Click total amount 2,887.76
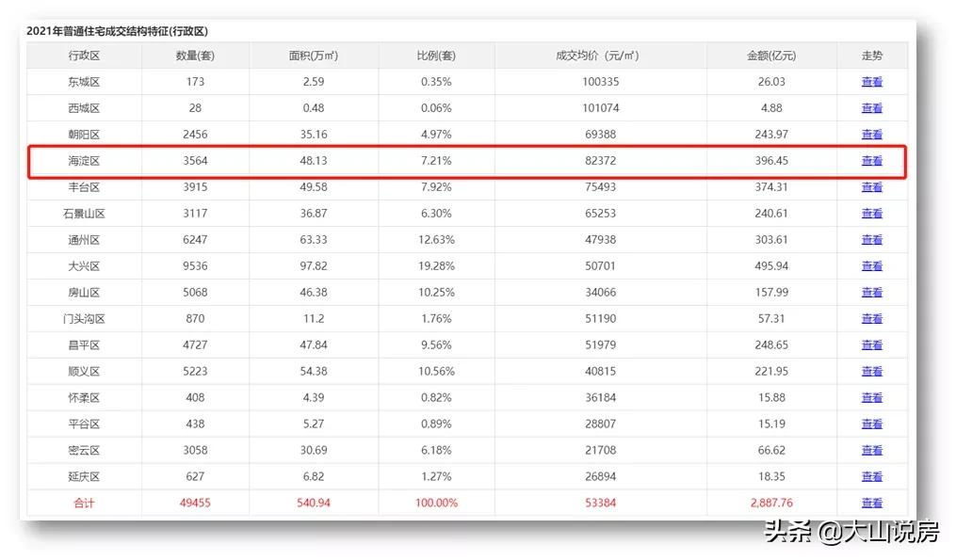The height and width of the screenshot is (560, 956). 771,503
